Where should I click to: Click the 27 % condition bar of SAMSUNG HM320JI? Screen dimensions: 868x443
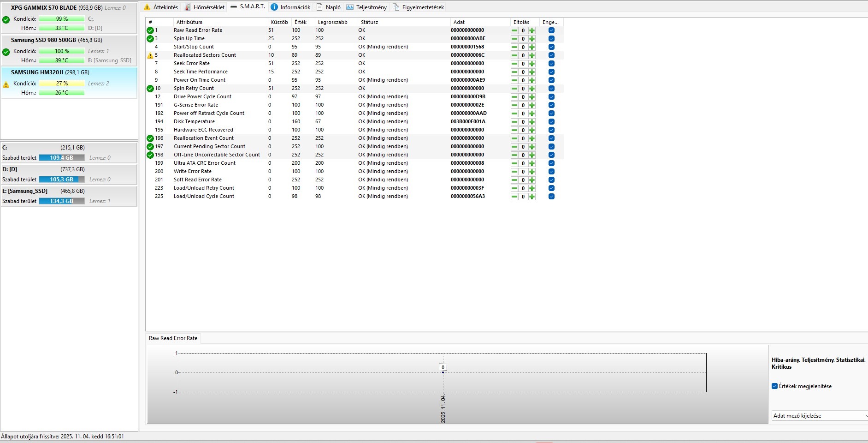[62, 84]
